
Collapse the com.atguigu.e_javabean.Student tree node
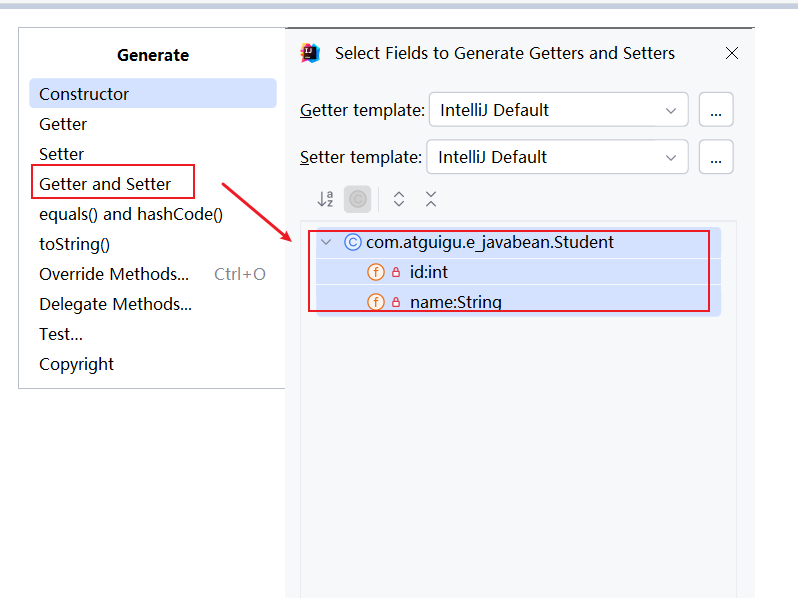click(x=325, y=242)
